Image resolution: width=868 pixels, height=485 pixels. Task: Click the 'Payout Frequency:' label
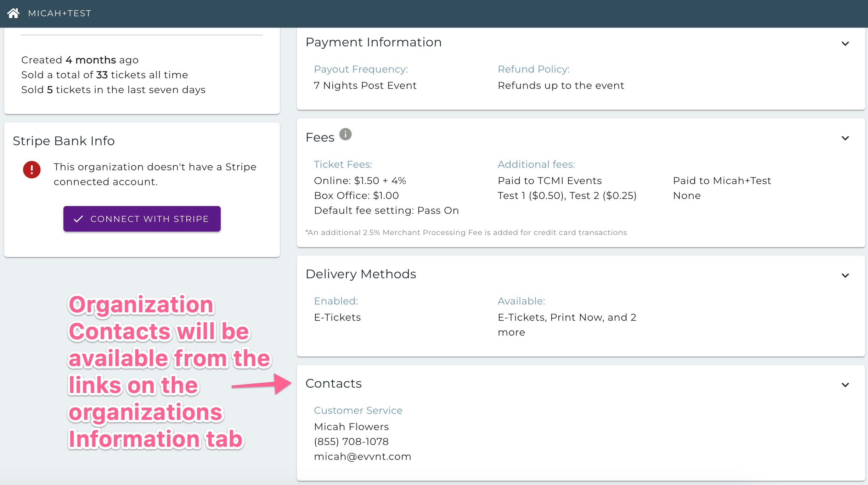point(361,69)
